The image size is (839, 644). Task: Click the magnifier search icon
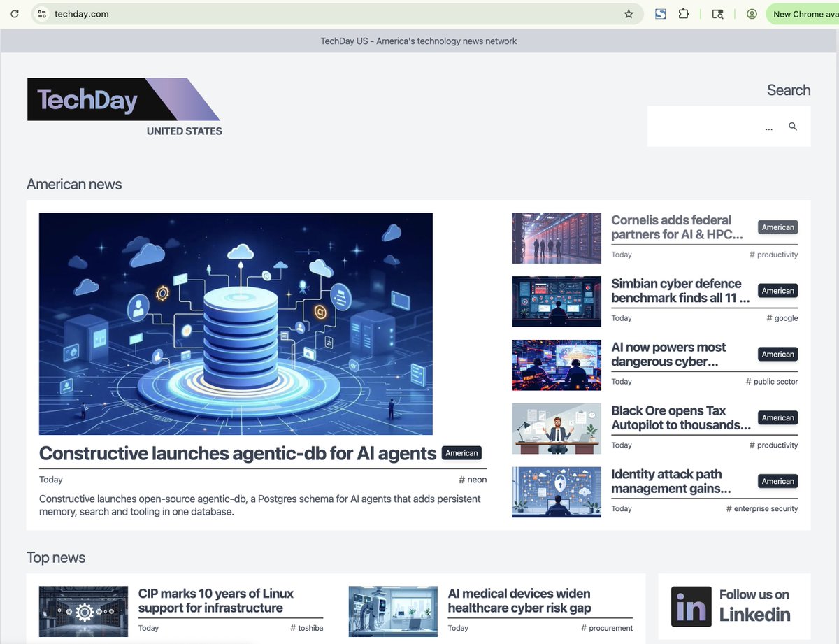793,127
